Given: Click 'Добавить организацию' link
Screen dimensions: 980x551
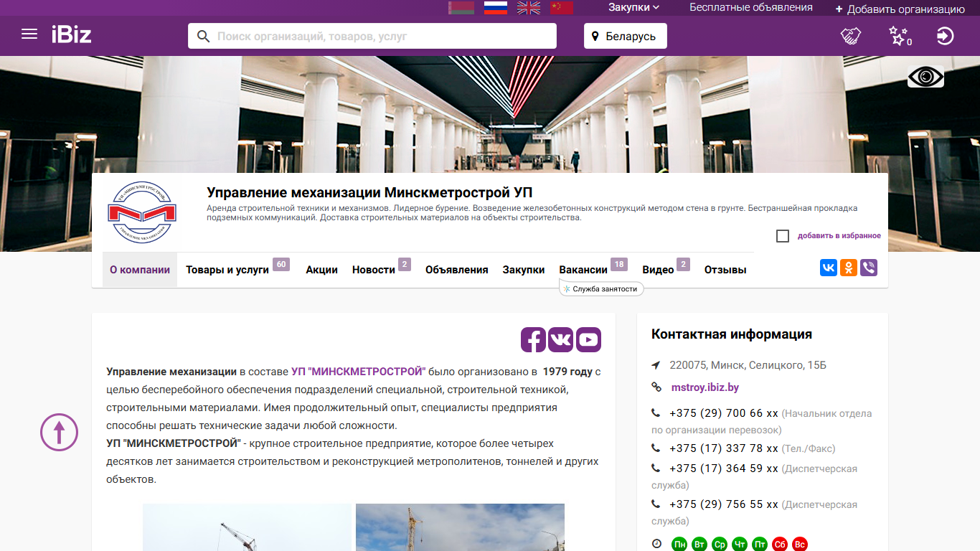Looking at the screenshot, I should click(900, 9).
